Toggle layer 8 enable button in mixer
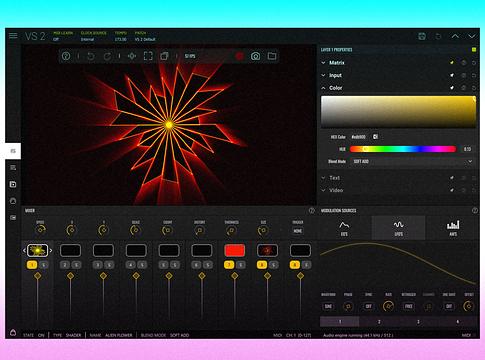The image size is (485, 360). 262,265
